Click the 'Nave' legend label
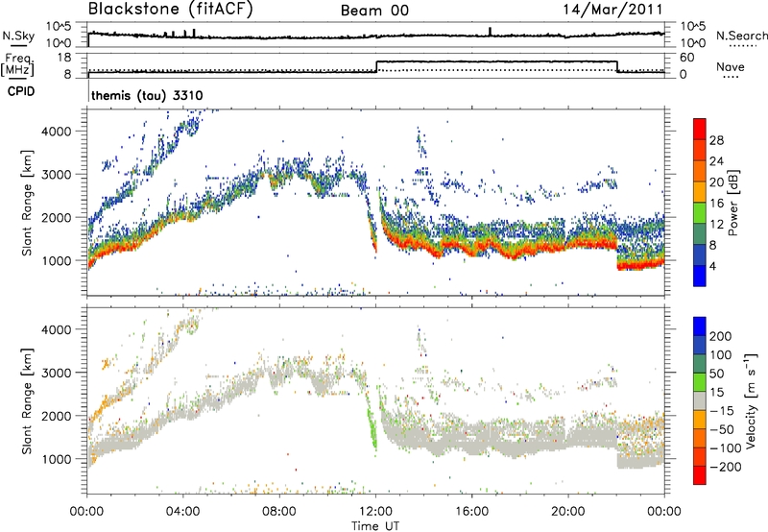The height and width of the screenshot is (532, 768). click(731, 66)
